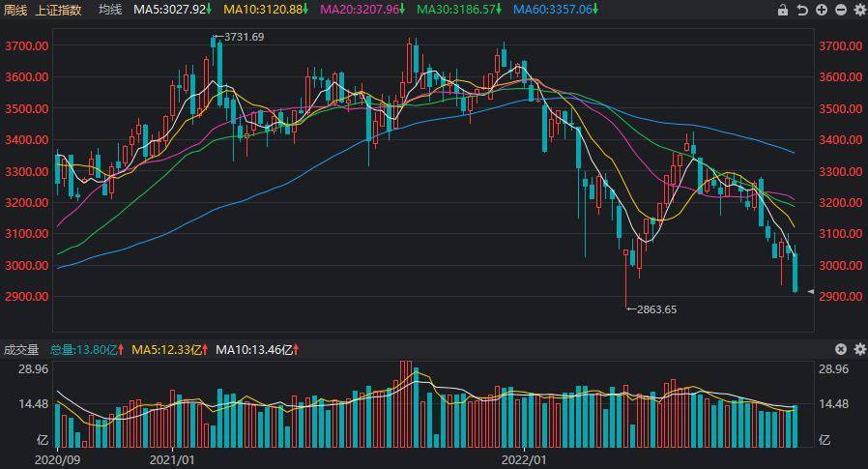The width and height of the screenshot is (868, 469).
Task: Click the unlock padlock icon
Action: (x=783, y=10)
